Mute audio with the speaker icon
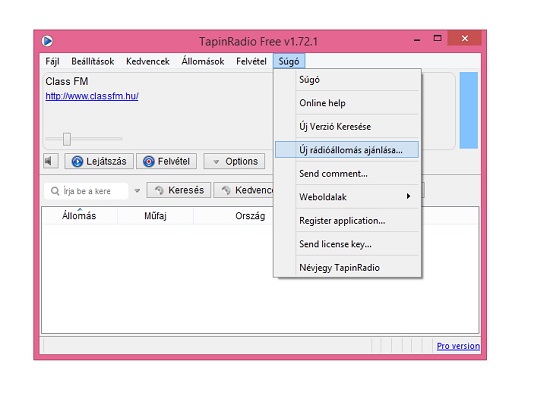The image size is (550, 405). coord(50,161)
